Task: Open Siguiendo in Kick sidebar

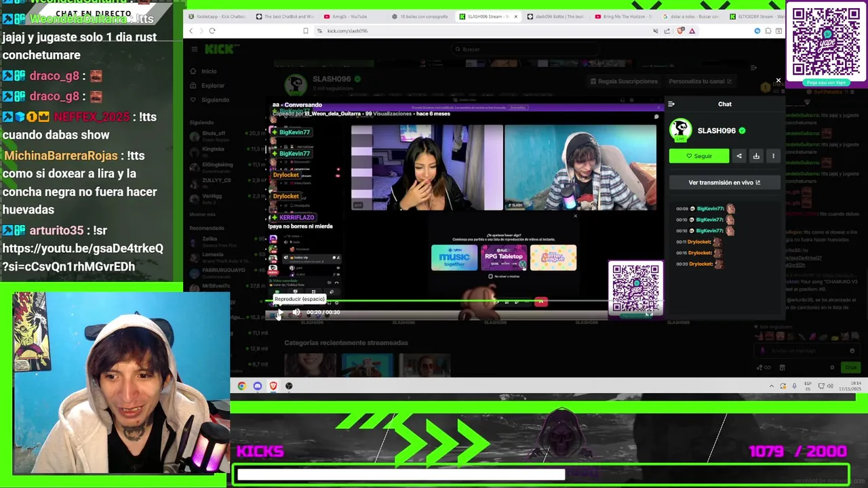Action: pos(210,100)
